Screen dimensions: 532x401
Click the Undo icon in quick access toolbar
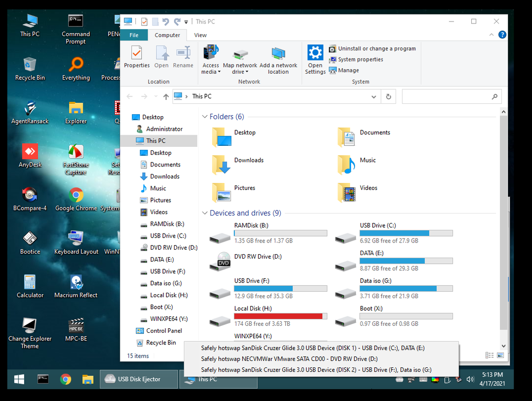[x=165, y=22]
